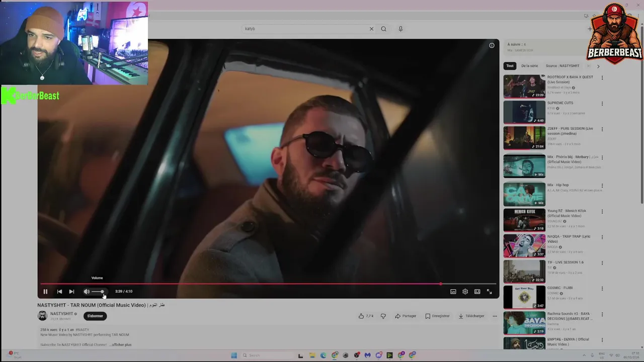644x362 pixels.
Task: Open options menu for SUPREME CUTS
Action: tap(602, 104)
